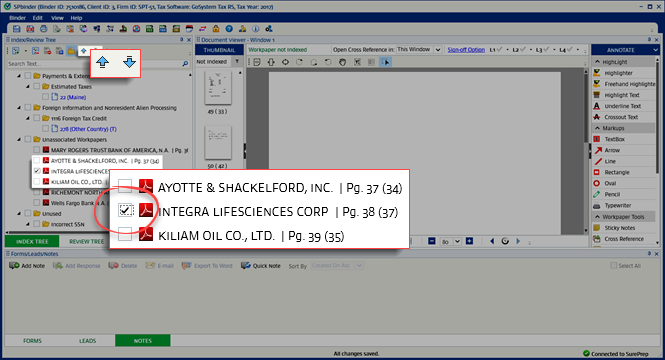Open the Edit menu
665x360 pixels.
[38, 18]
